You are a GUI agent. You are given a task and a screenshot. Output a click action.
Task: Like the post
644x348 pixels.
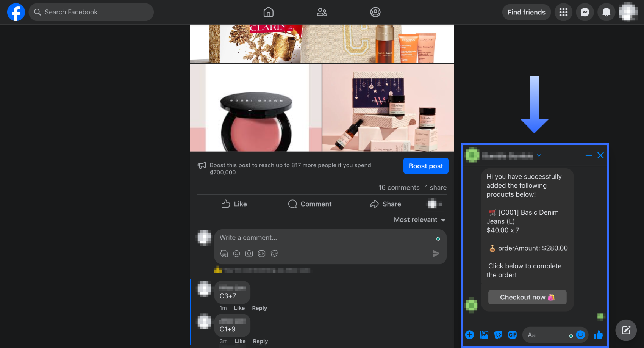[x=234, y=204]
